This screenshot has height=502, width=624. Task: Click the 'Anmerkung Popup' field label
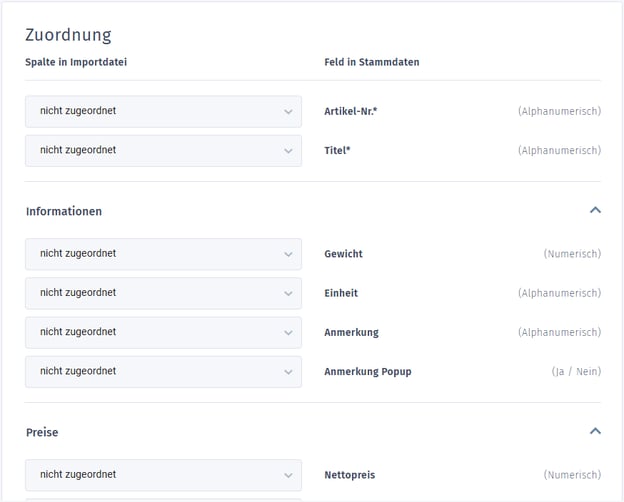(367, 371)
